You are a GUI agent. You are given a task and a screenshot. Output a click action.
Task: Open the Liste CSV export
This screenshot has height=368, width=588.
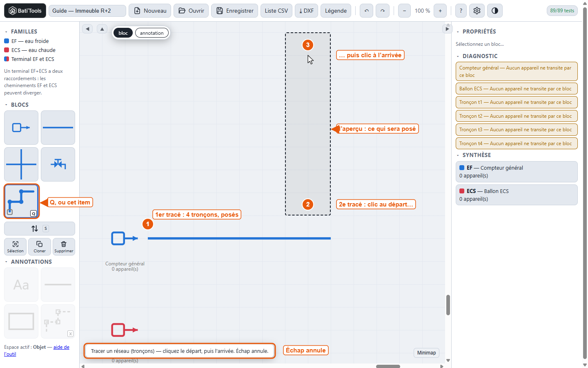coord(276,11)
